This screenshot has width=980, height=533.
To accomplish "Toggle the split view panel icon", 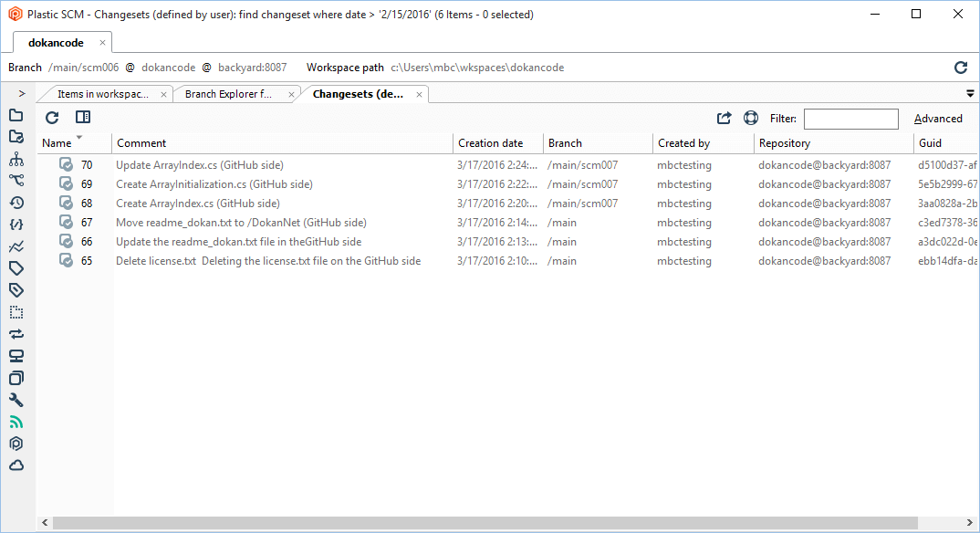I will pyautogui.click(x=82, y=118).
